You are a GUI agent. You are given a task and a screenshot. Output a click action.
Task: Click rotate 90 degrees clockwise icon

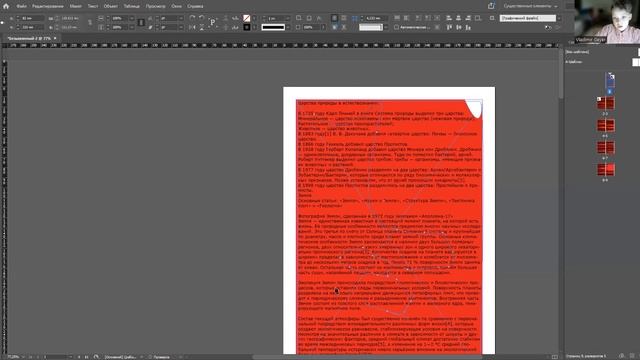tap(192, 18)
